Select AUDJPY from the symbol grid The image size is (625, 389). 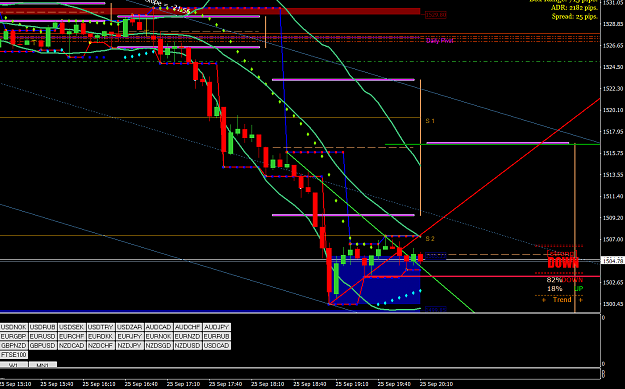pos(216,327)
